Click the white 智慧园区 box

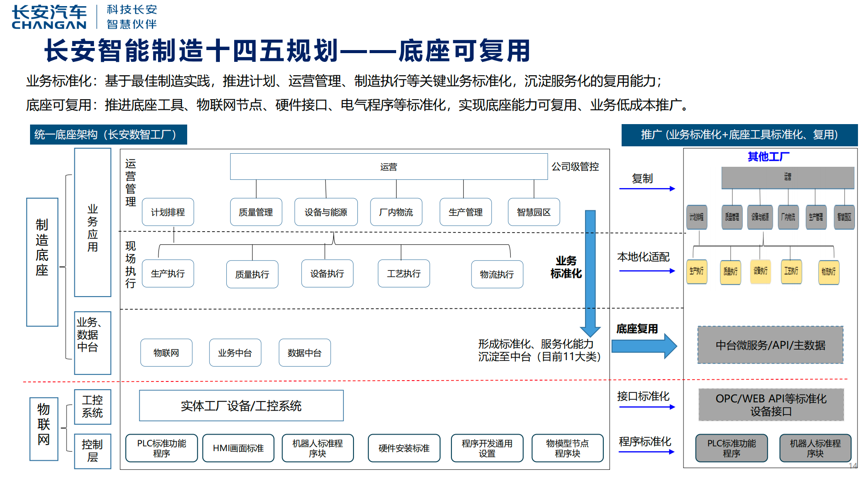534,212
